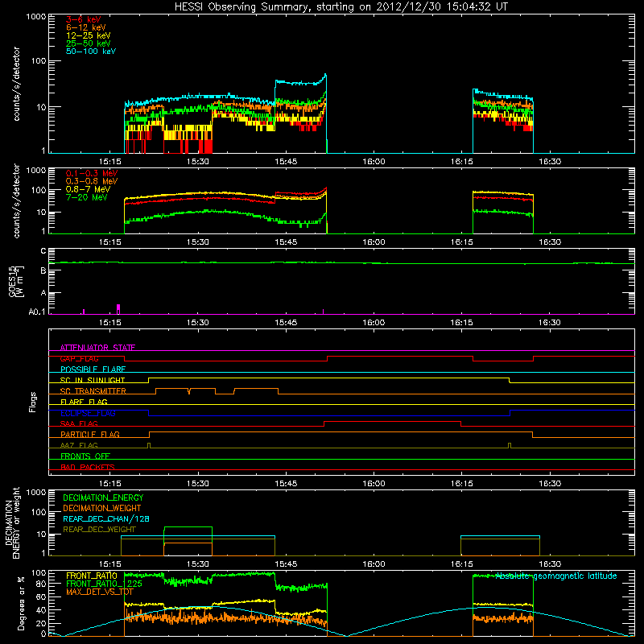Viewport: 644px width, 644px height.
Task: Click the tall magenta spike in GOES panel
Action: [x=118, y=309]
